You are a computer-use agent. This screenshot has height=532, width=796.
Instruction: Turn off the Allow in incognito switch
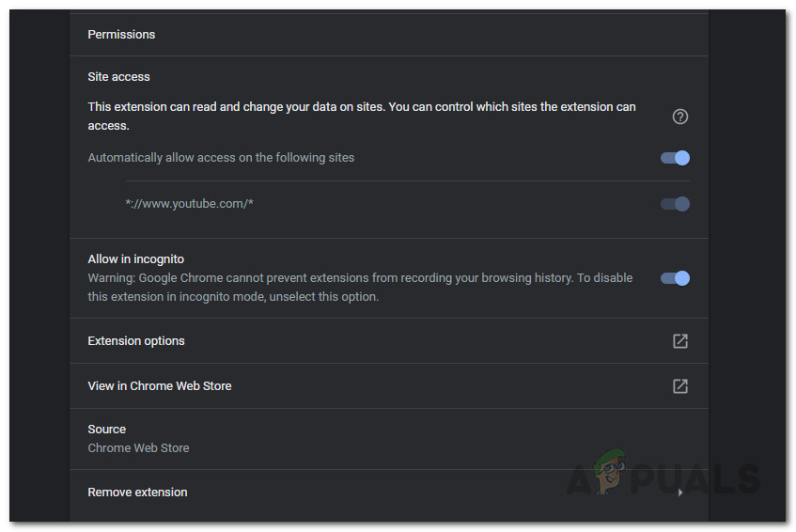coord(675,278)
